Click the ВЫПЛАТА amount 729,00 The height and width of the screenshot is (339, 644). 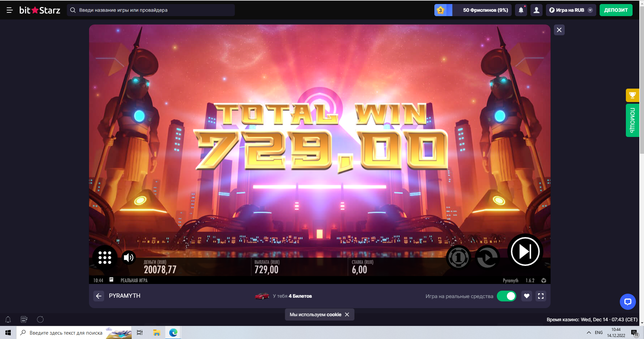point(266,270)
